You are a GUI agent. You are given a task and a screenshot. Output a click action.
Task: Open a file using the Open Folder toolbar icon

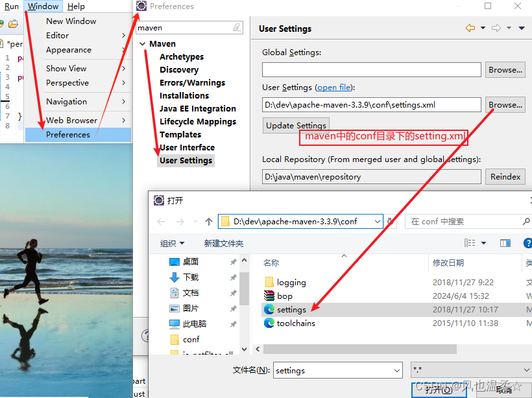(12, 23)
